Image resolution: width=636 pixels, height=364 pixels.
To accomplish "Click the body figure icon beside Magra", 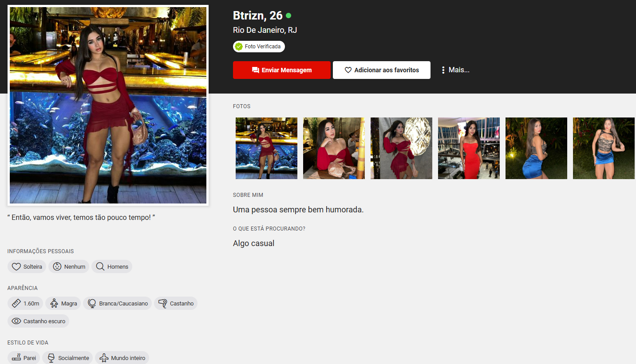I will point(54,303).
